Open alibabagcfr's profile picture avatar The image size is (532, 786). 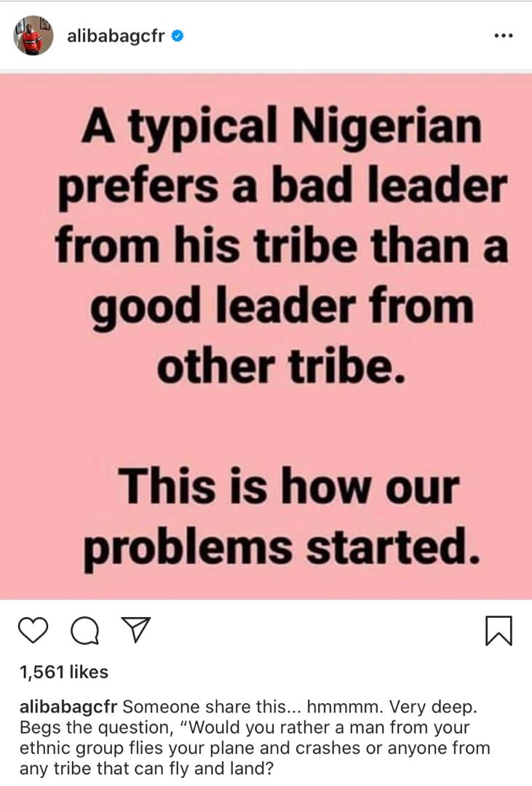(33, 35)
